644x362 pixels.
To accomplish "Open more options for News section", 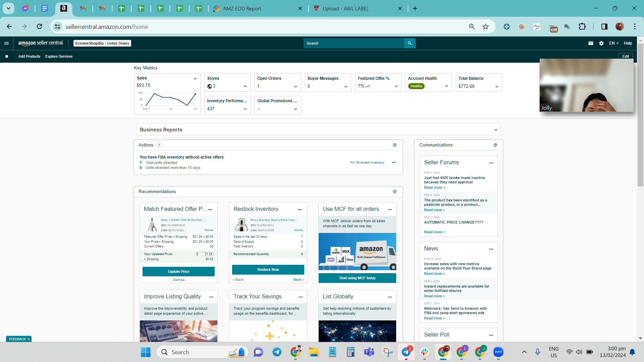I will tap(491, 249).
